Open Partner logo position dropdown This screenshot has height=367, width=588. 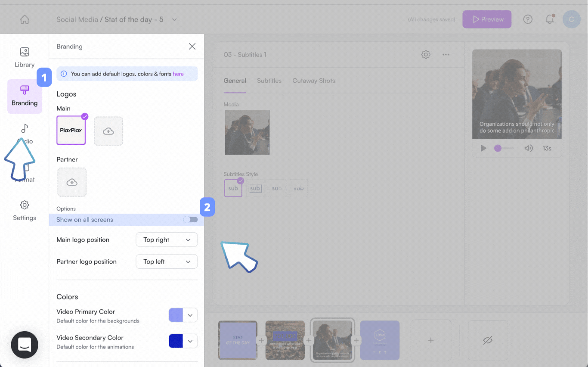(167, 261)
